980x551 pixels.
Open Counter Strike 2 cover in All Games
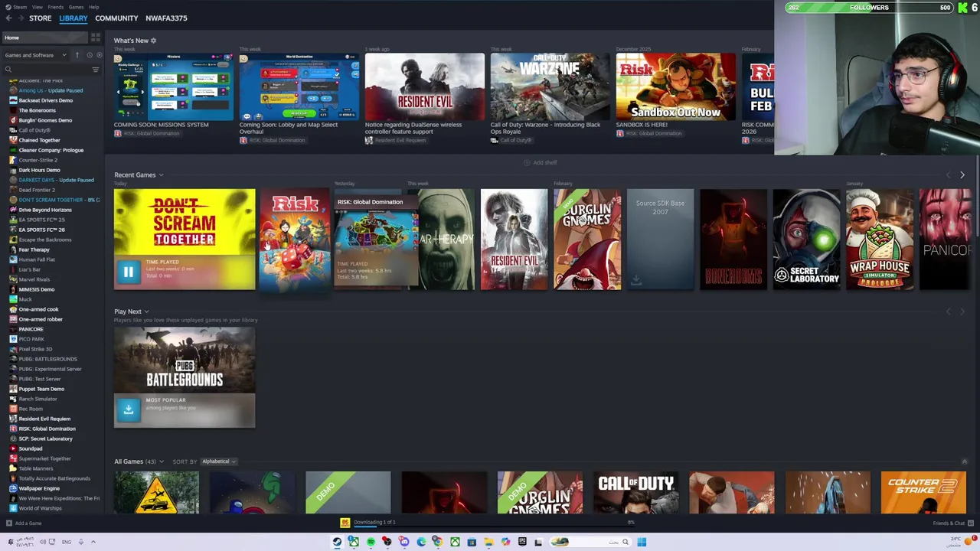[923, 493]
